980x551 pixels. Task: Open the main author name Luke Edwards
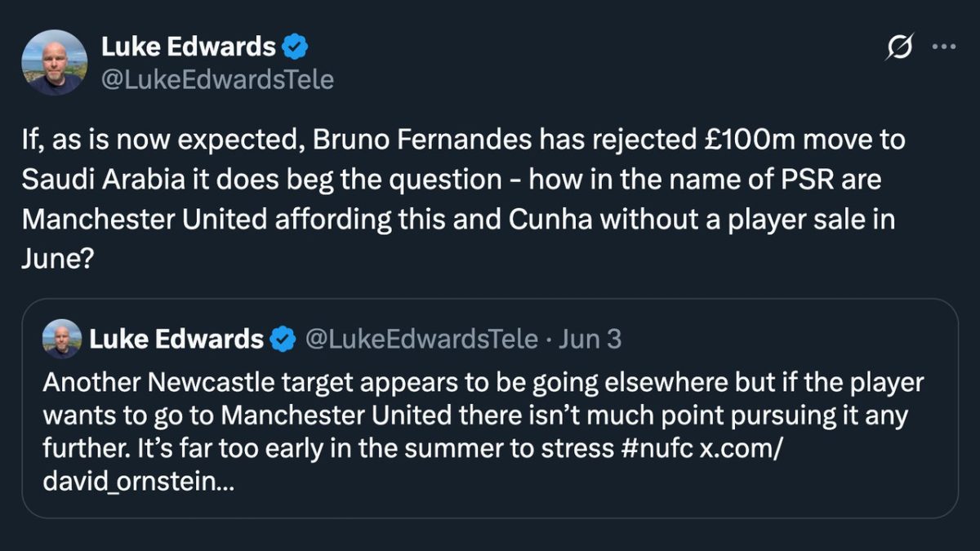click(188, 47)
